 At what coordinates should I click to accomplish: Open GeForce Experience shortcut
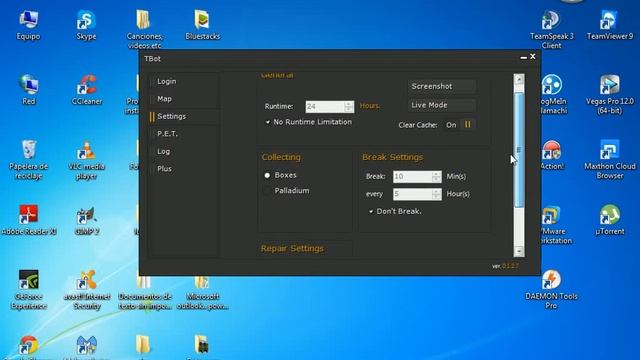[x=29, y=289]
